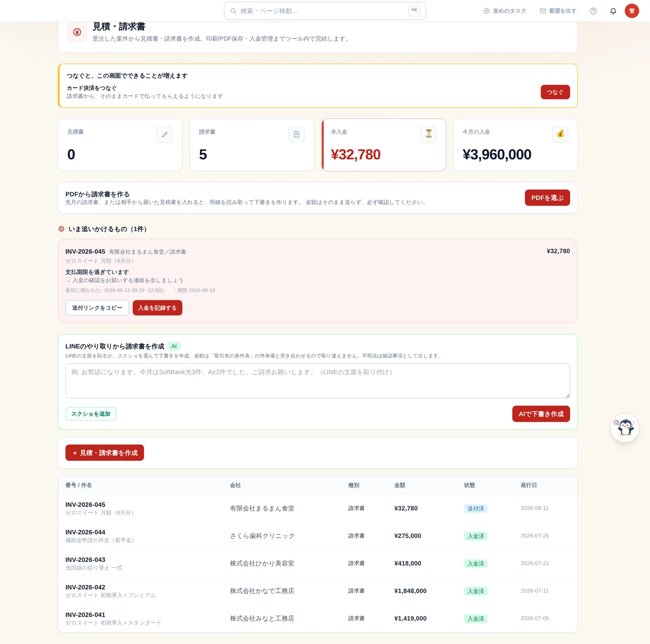Click the PDFを選ぶ button
This screenshot has width=650, height=644.
[x=547, y=198]
